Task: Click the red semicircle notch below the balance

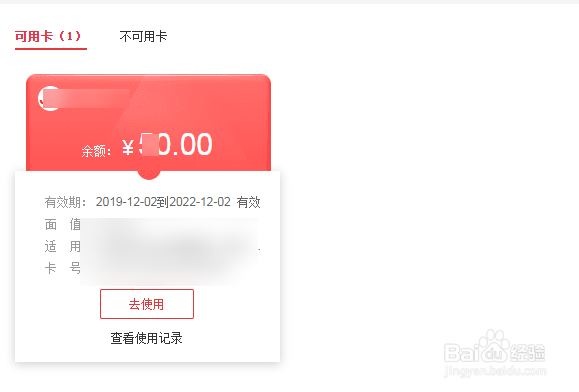Action: click(x=149, y=175)
